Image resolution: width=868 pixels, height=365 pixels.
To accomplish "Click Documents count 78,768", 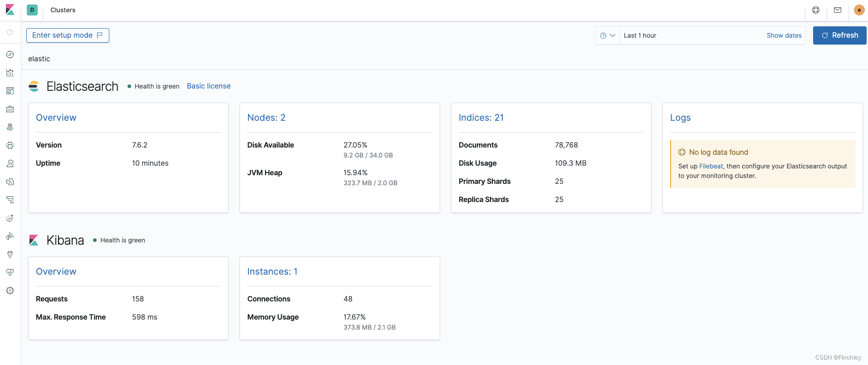I will click(x=566, y=145).
